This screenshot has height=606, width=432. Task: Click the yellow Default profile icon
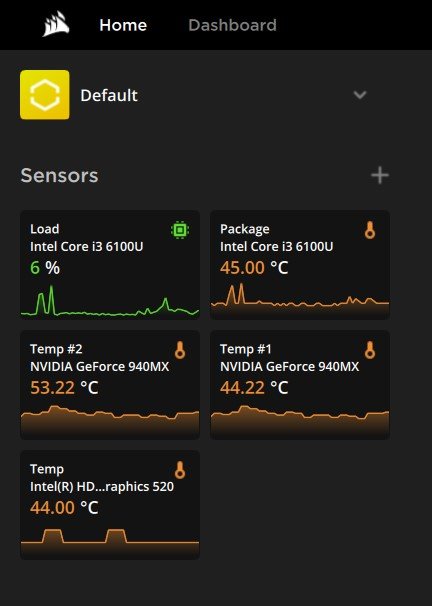(45, 95)
